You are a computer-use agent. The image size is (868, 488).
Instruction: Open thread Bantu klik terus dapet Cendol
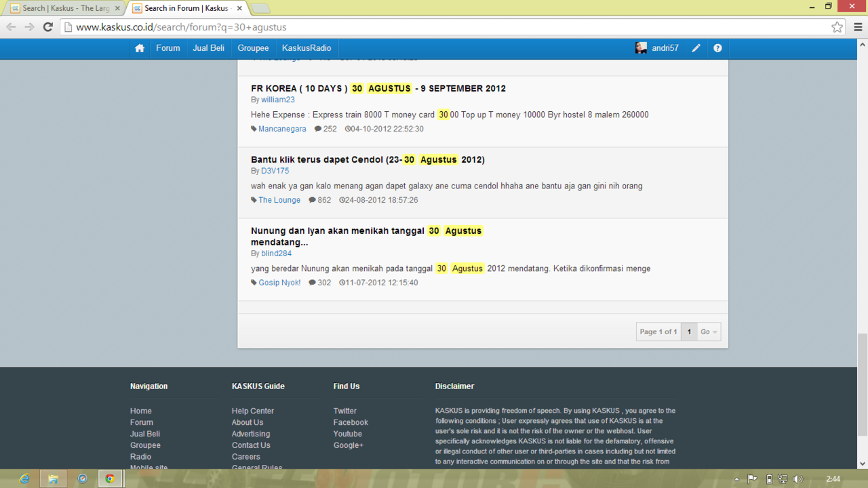(368, 159)
